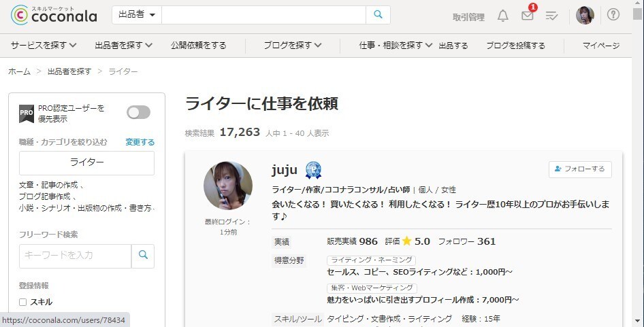Click the PRO badge icon in sidebar
This screenshot has height=327, width=644.
coord(27,114)
